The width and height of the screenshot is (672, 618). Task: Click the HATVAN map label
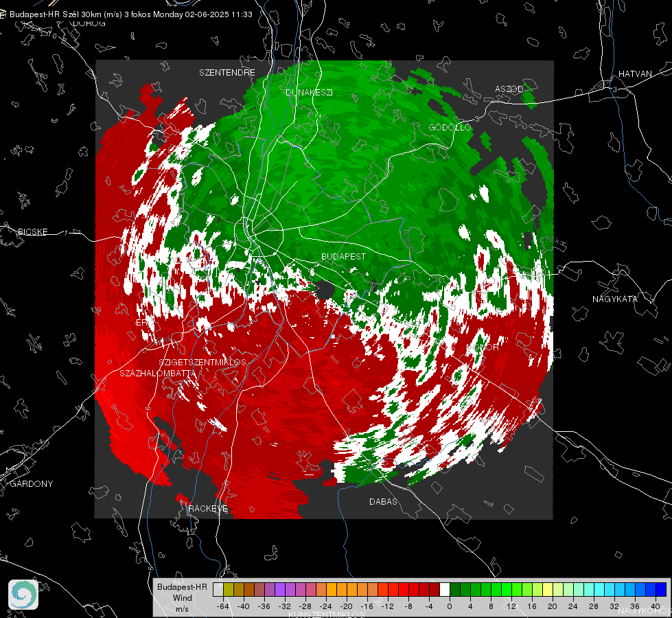(635, 74)
